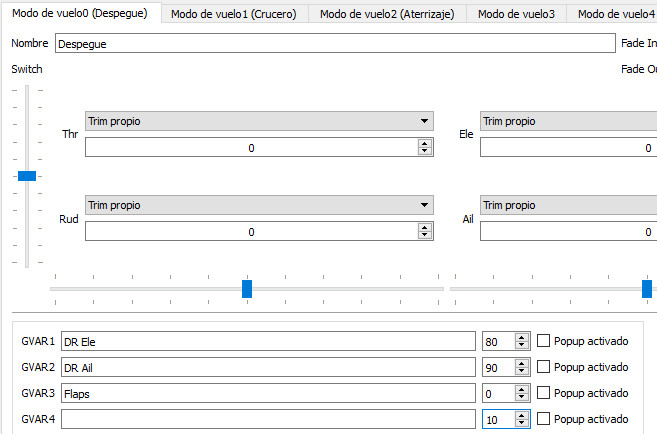657x434 pixels.
Task: Enable Popup activado for GVAR1
Action: point(544,341)
